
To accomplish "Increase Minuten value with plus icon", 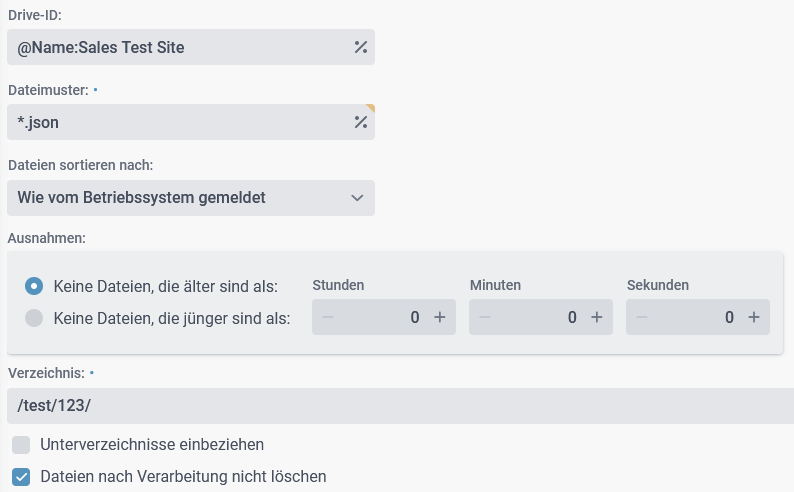I will coord(596,317).
